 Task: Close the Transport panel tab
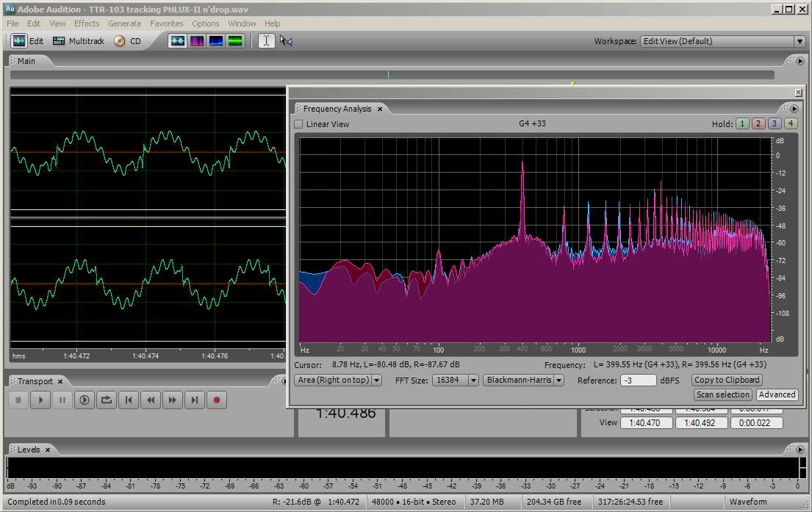pyautogui.click(x=60, y=381)
